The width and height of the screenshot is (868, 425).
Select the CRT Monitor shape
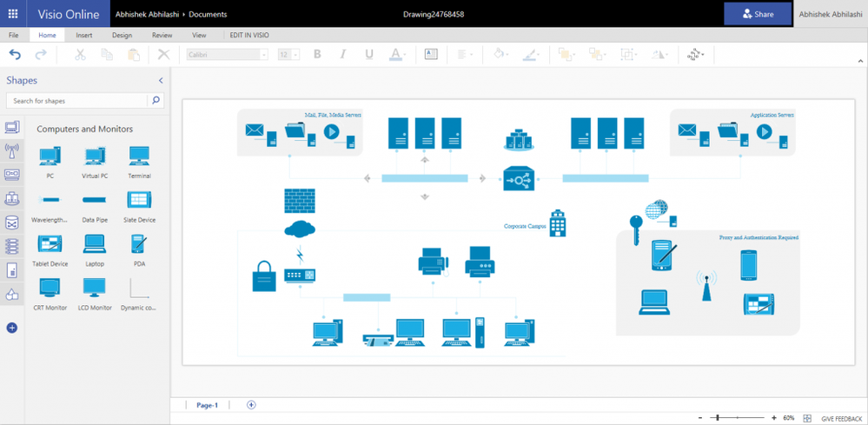(50, 295)
